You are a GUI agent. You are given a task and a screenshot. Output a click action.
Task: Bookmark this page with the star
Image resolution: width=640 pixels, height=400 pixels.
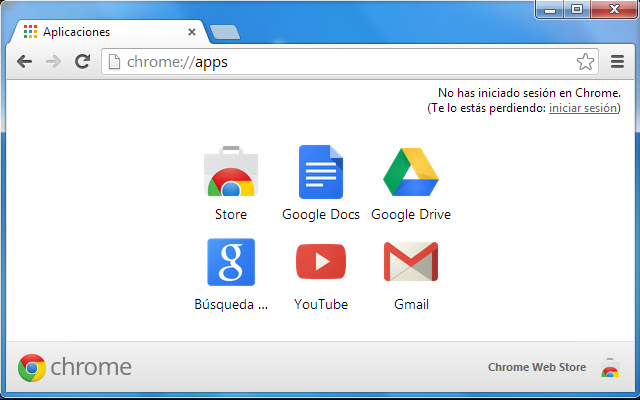coord(585,62)
